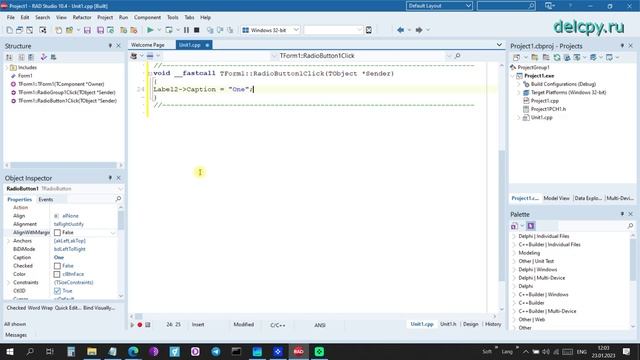Screen dimensions: 640x360
Task: Pin the Structure panel
Action: (110, 46)
